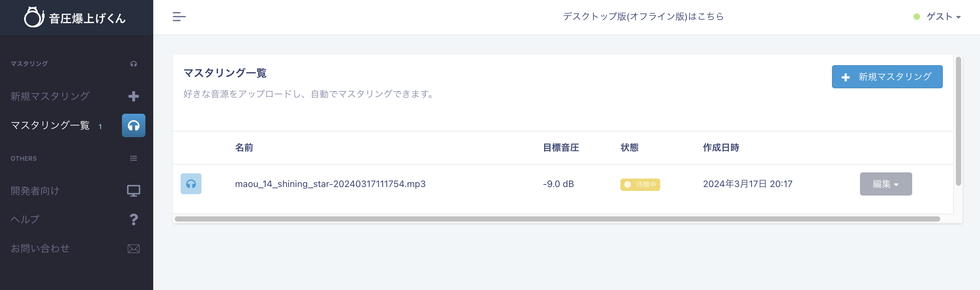This screenshot has width=980, height=290.
Task: Click the cat logo 音圧爆上げくん
Action: [75, 18]
